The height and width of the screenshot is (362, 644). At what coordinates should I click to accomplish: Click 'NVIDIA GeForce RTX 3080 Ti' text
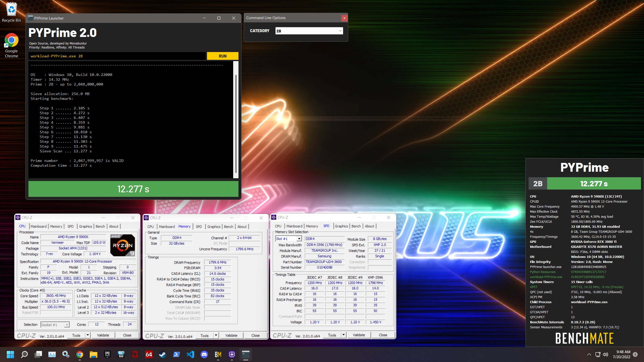click(x=594, y=242)
